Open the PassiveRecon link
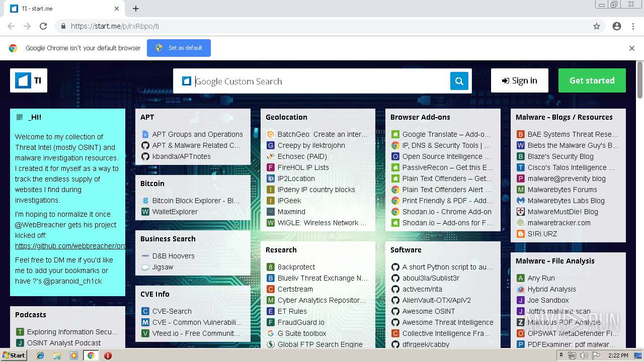644x362 pixels. [448, 167]
